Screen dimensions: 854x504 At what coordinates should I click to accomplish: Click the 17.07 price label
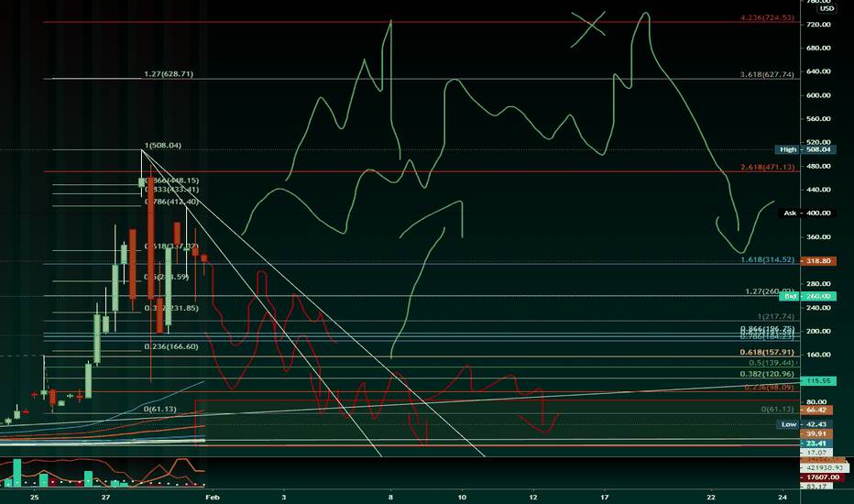pos(816,453)
